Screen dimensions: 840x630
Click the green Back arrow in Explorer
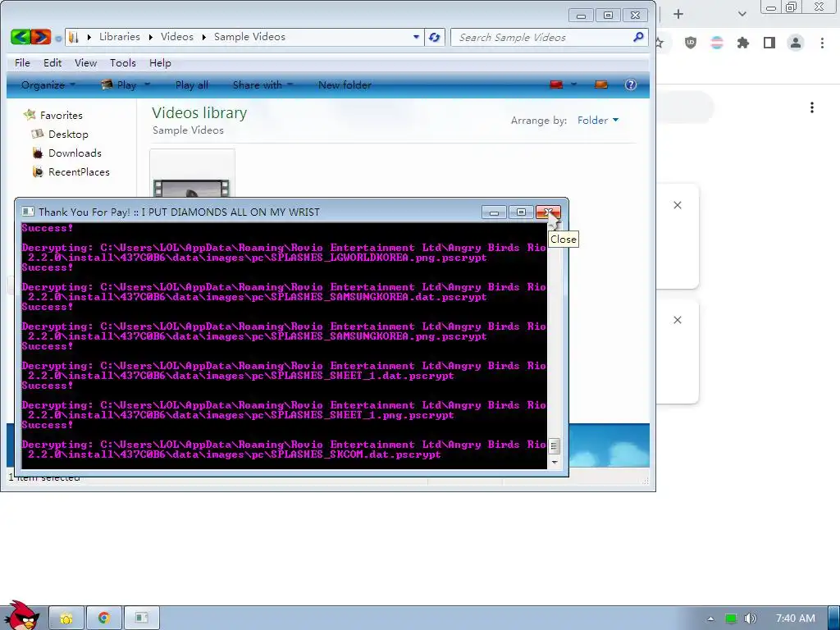pyautogui.click(x=20, y=37)
